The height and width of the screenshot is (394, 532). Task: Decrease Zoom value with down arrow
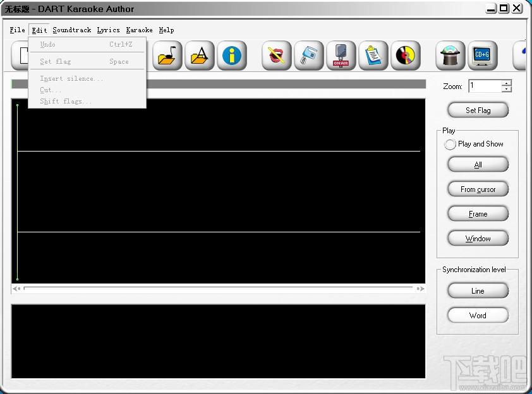[x=507, y=89]
